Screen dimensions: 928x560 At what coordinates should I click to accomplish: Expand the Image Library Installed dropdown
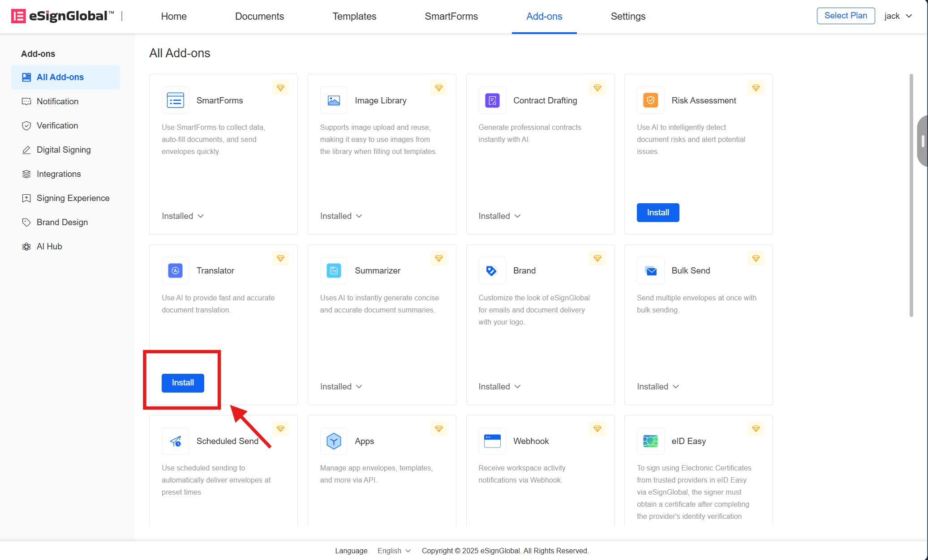[341, 216]
